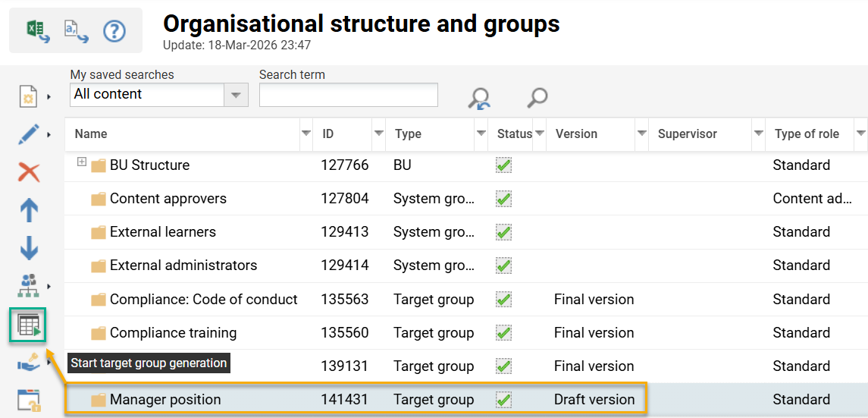Select the Compliance training row name
Screen dimensions: 868x418
174,333
